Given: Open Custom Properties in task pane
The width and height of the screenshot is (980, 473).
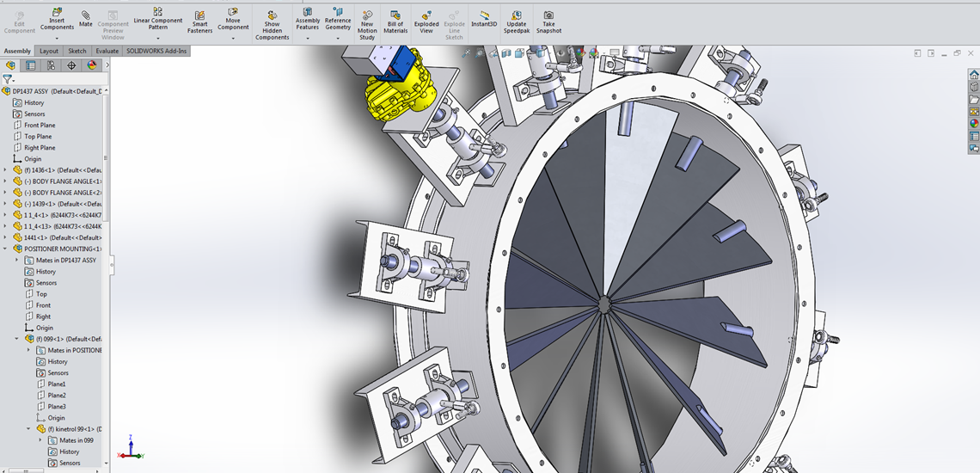Looking at the screenshot, I should click(974, 137).
